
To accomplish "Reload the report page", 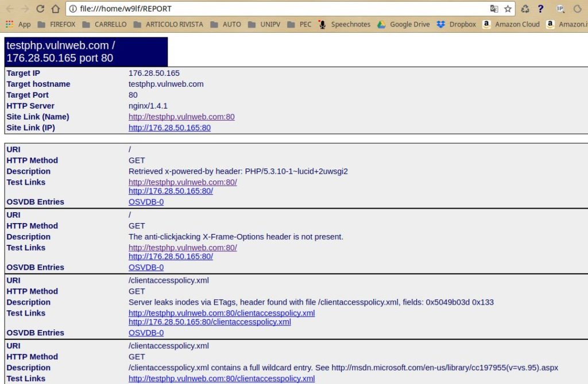I will pyautogui.click(x=40, y=9).
